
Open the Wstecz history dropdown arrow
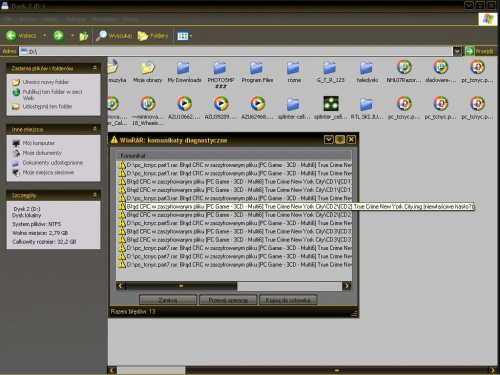coord(44,35)
